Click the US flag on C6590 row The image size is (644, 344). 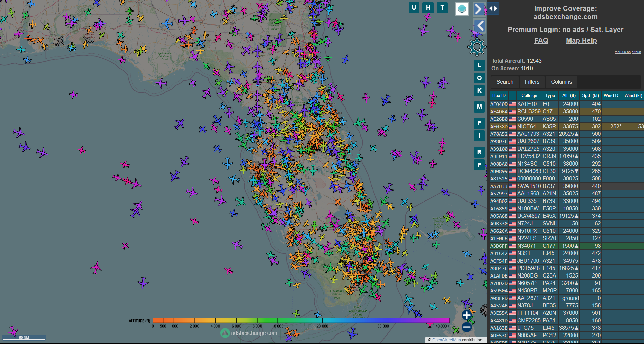(x=513, y=119)
